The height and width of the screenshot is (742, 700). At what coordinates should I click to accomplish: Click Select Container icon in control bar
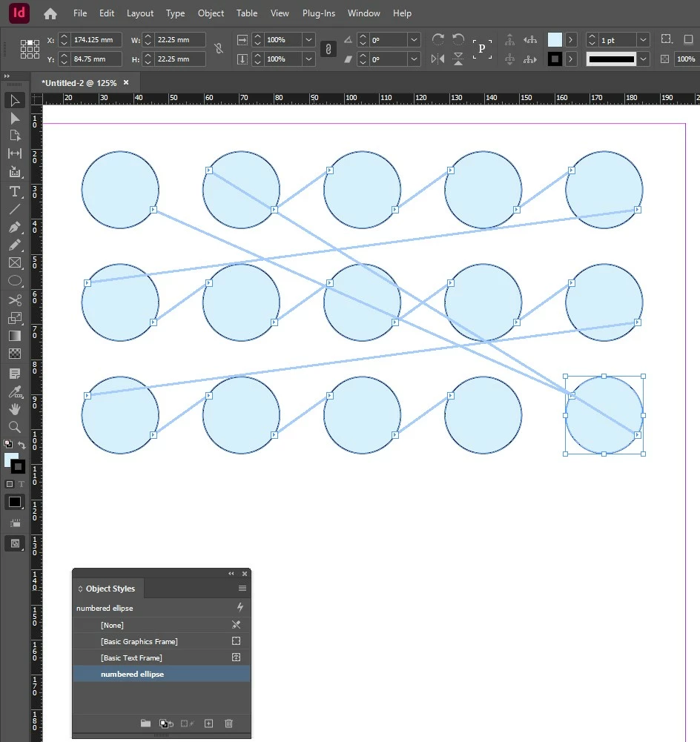click(509, 40)
